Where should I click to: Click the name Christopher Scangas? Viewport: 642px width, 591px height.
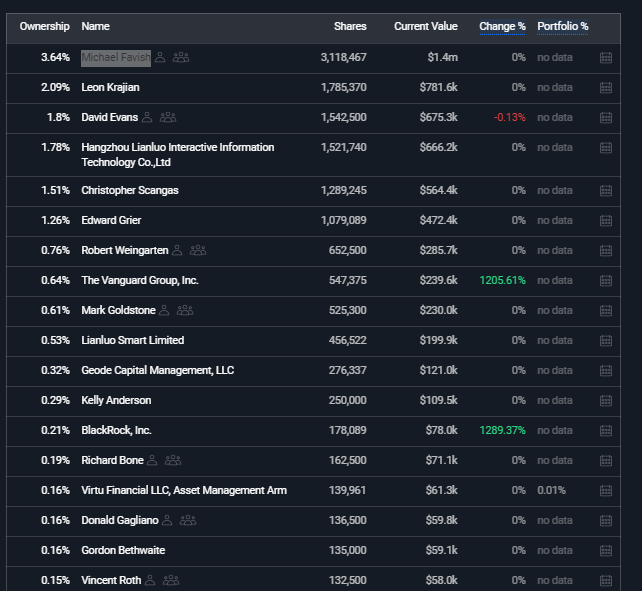click(x=130, y=190)
